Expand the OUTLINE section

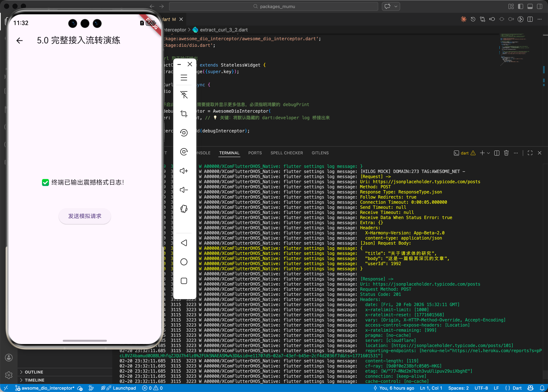point(34,372)
